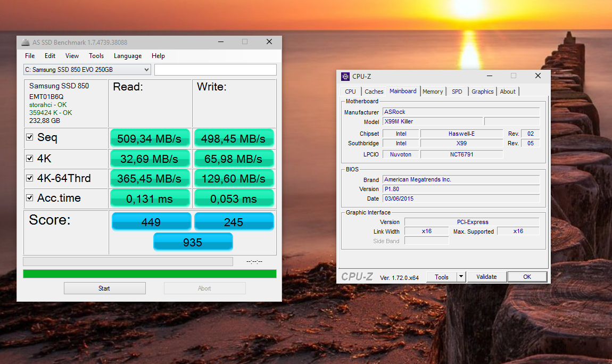Click the gray current-test progress bar

(x=128, y=261)
